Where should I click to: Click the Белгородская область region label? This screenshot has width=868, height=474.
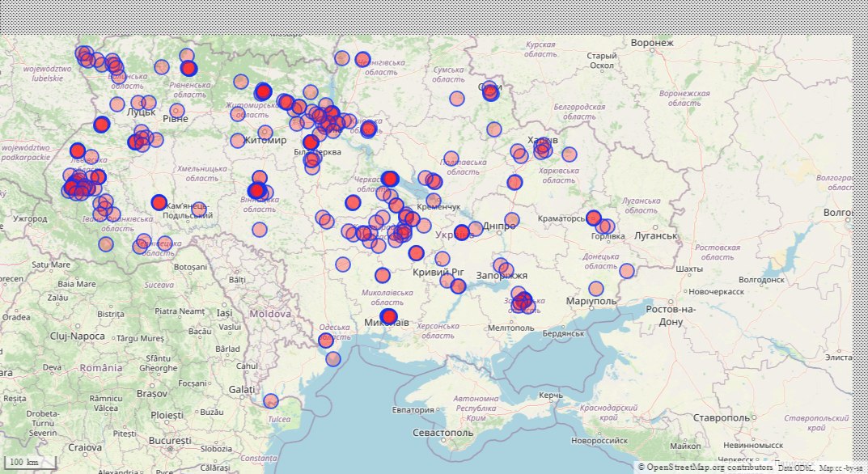click(579, 112)
